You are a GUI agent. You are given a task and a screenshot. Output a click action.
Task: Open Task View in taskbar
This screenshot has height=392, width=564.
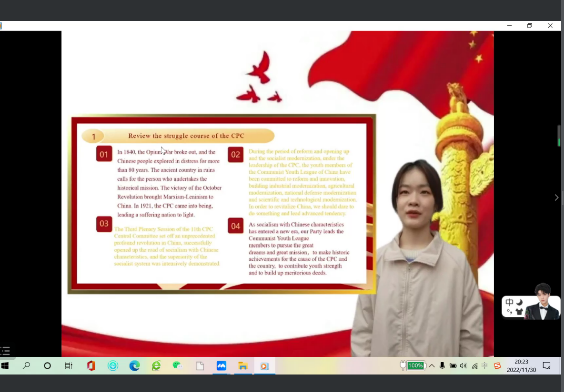pyautogui.click(x=68, y=366)
